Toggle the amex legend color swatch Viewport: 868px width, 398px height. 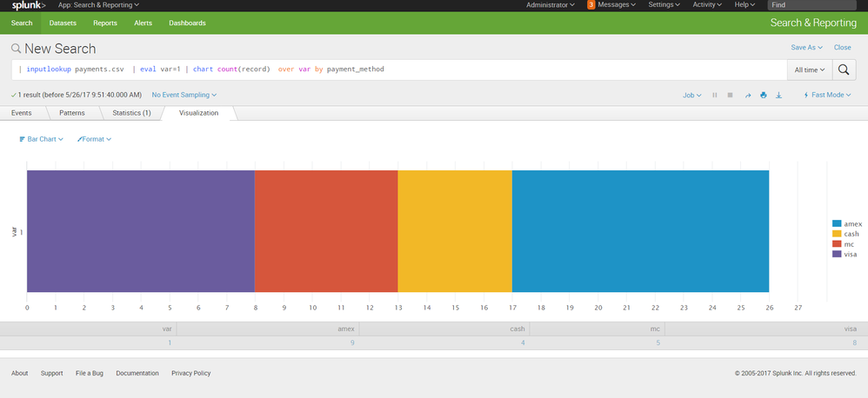click(837, 224)
